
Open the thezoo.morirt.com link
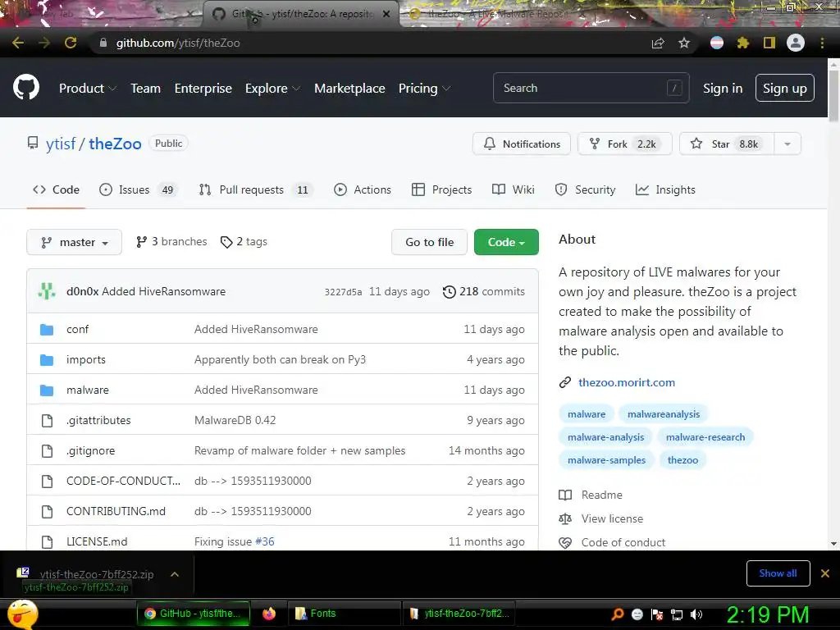pos(626,382)
